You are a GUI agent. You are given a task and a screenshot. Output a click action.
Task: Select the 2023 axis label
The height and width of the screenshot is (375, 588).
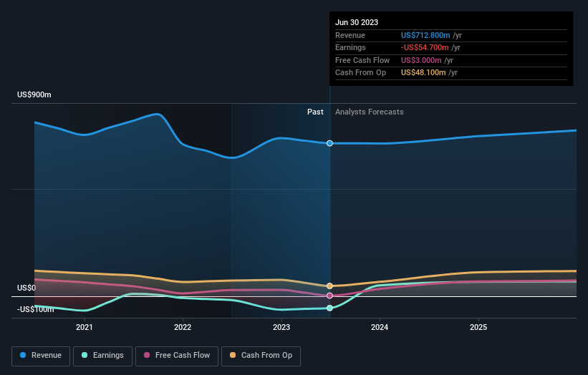click(x=281, y=327)
